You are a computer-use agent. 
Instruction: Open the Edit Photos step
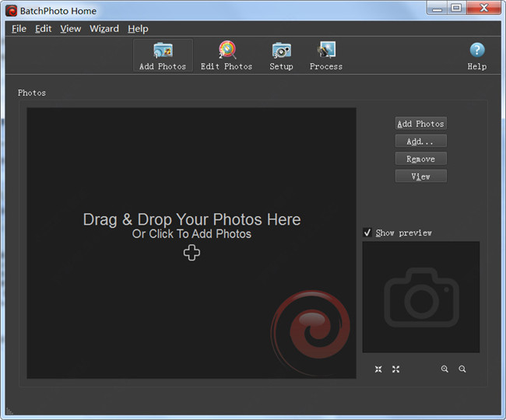227,56
